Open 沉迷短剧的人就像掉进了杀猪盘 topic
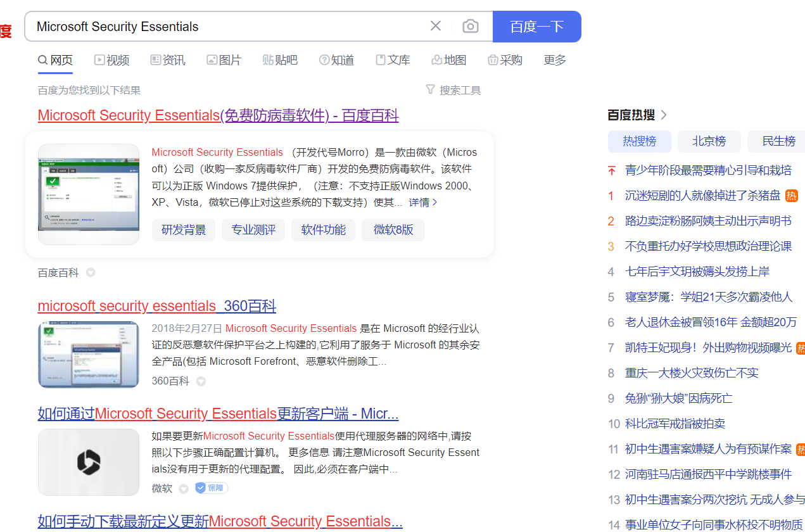This screenshot has height=532, width=805. 703,196
